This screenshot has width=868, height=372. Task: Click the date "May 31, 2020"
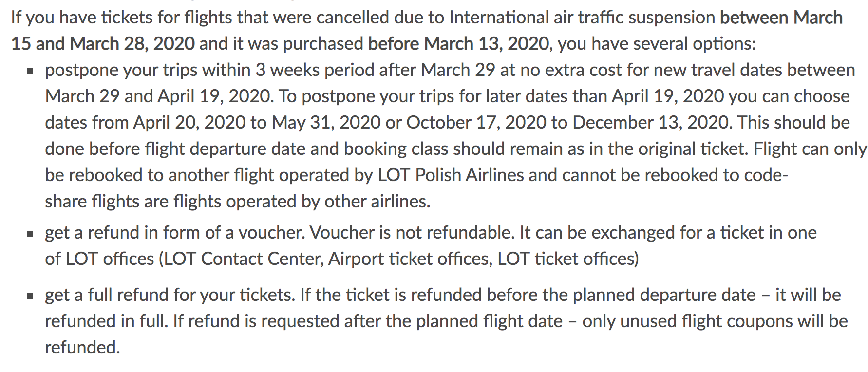(x=326, y=123)
